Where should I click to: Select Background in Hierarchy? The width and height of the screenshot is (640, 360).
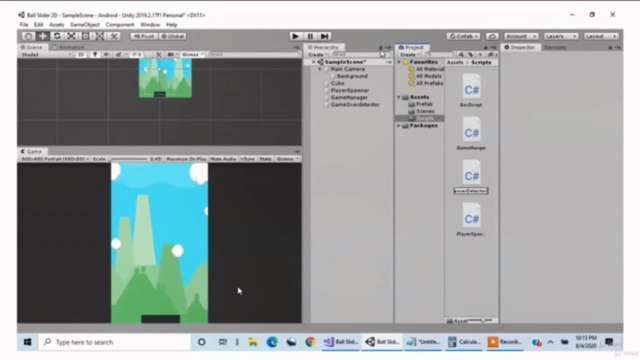pos(352,76)
